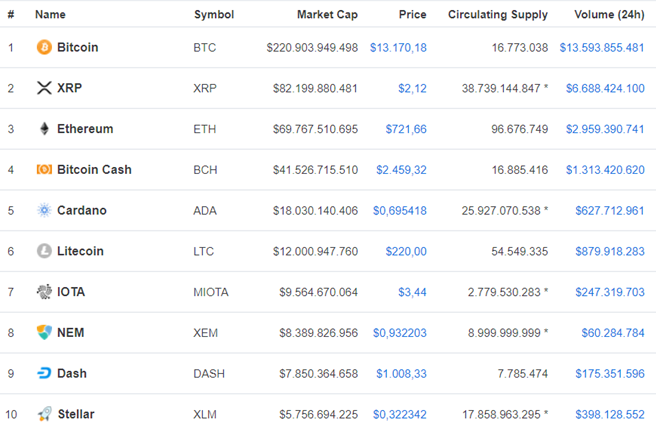The image size is (656, 433).
Task: Select Cardano market cap $18.030.140.406
Action: click(315, 210)
